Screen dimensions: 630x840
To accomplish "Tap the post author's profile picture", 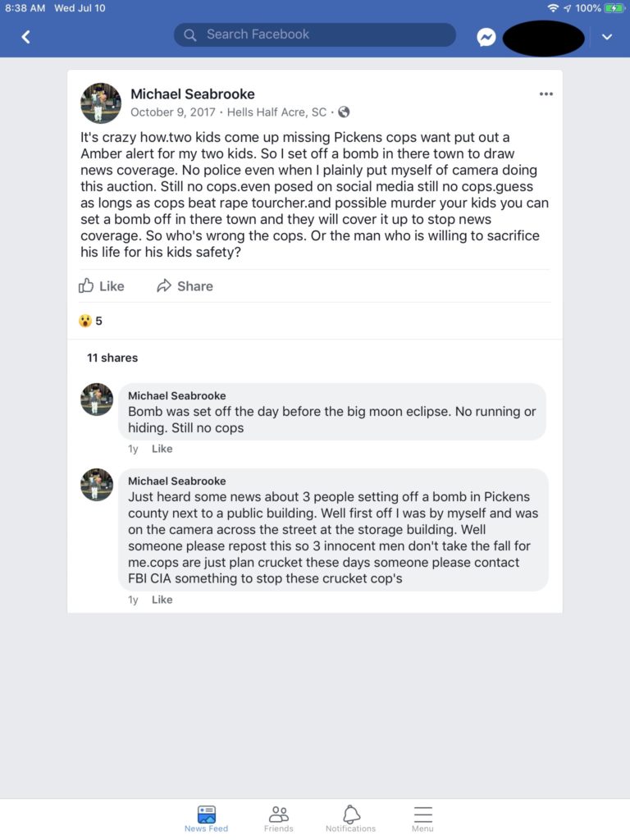I will point(101,103).
